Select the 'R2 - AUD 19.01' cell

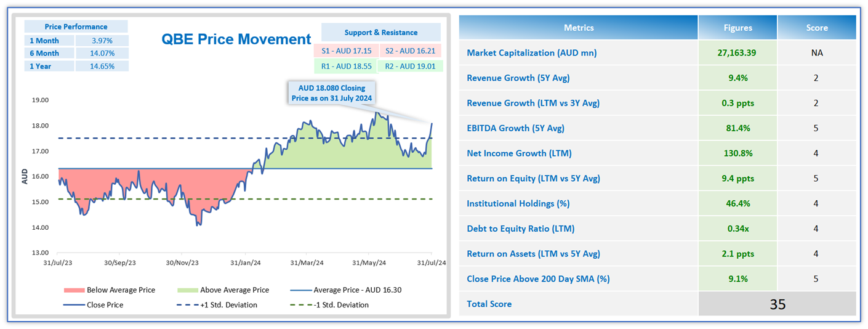(x=411, y=66)
